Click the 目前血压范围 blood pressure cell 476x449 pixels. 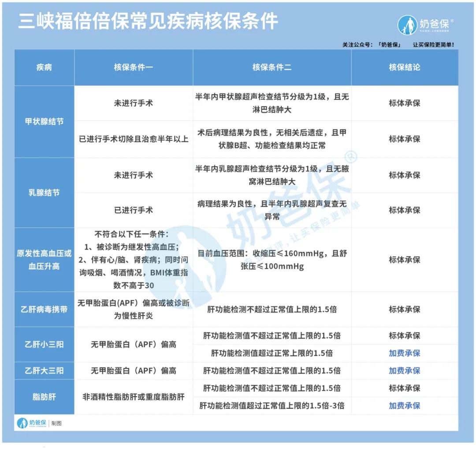click(272, 260)
